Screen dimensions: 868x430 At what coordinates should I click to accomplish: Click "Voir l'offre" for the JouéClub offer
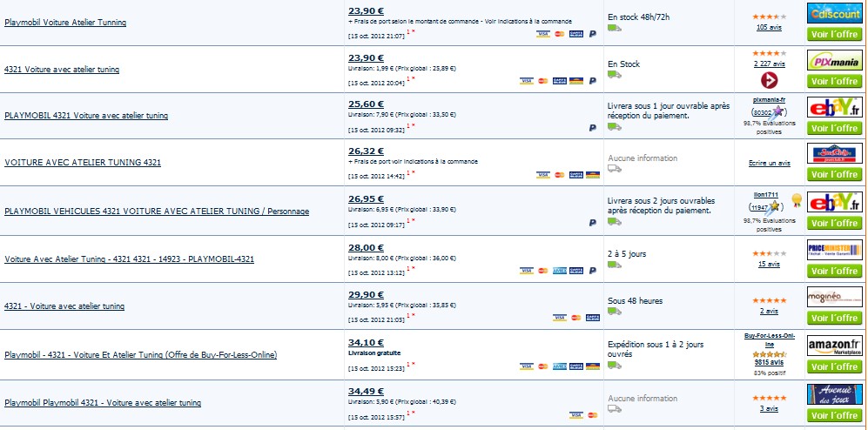(x=834, y=174)
